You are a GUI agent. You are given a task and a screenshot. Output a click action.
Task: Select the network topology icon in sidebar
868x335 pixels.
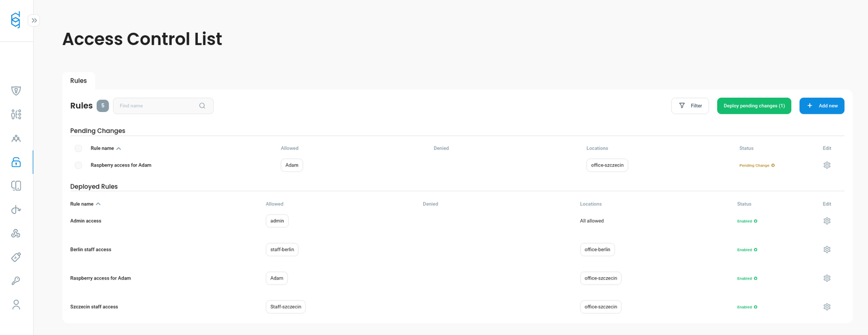coord(16,114)
